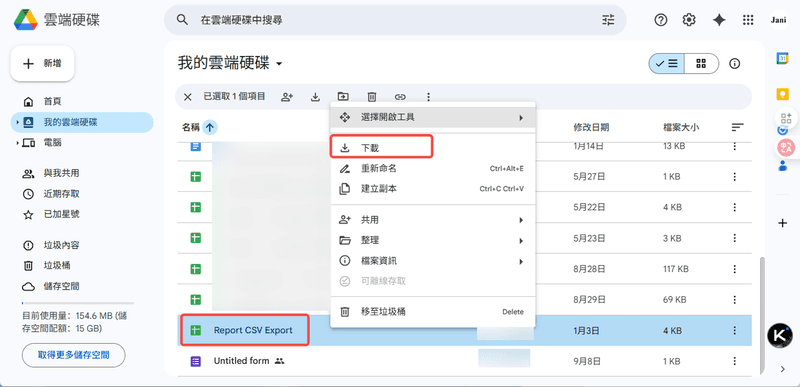Click the file list vertical scrollbar
This screenshot has width=800, height=387.
point(763,315)
